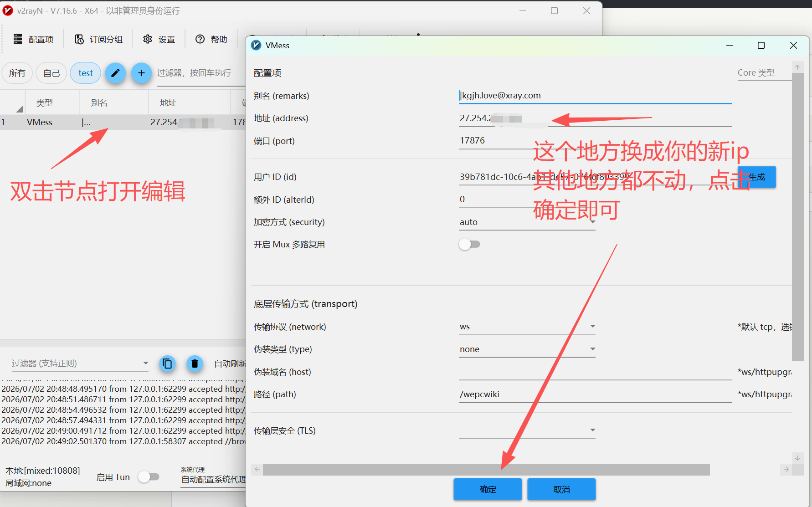Toggle the 开启 Mux 多路复用 switch
The image size is (812, 507).
click(x=469, y=245)
